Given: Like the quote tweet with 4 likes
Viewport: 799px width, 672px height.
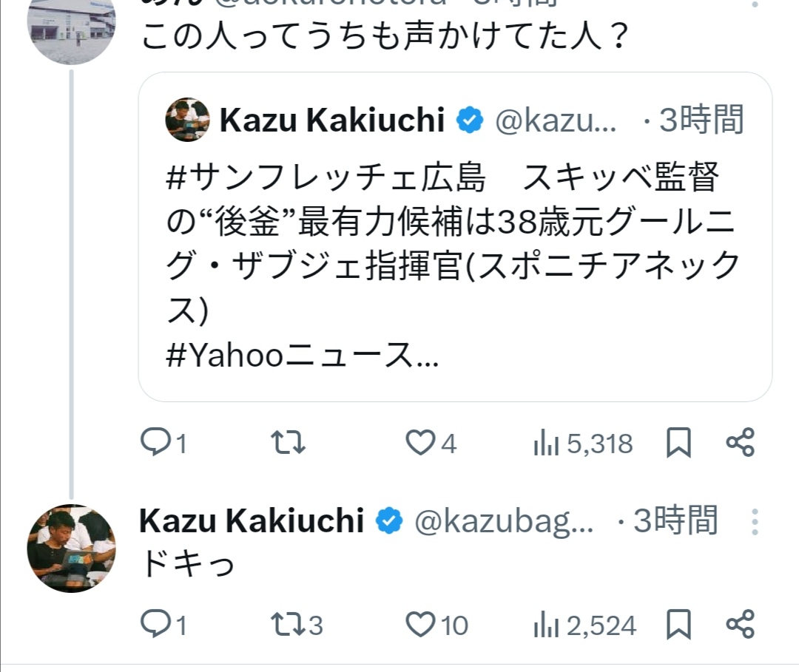Looking at the screenshot, I should pos(421,443).
